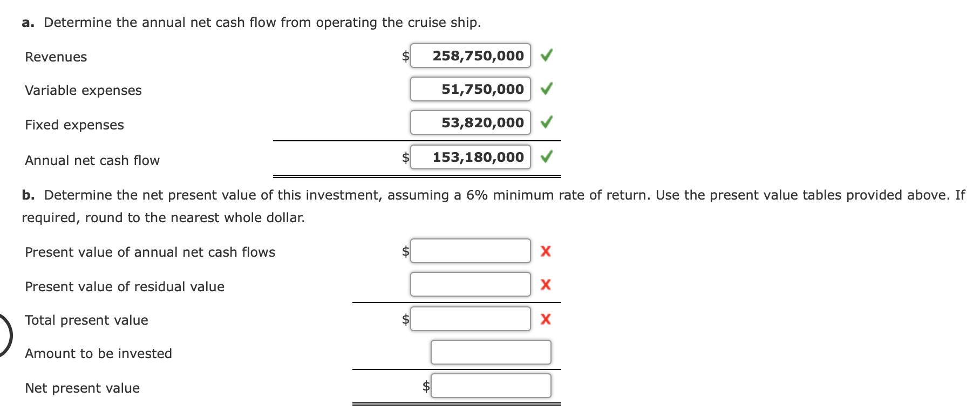Select the Revenues amount field showing 258,750,000

coord(470,56)
